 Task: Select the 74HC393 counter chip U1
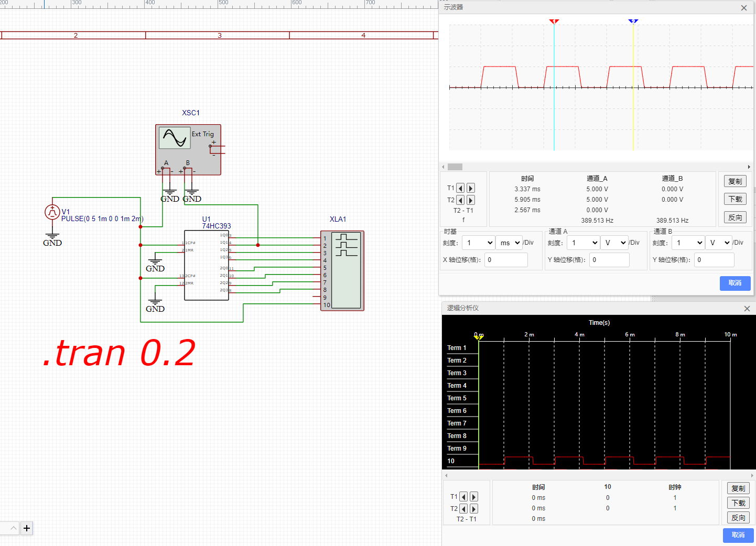pos(206,265)
